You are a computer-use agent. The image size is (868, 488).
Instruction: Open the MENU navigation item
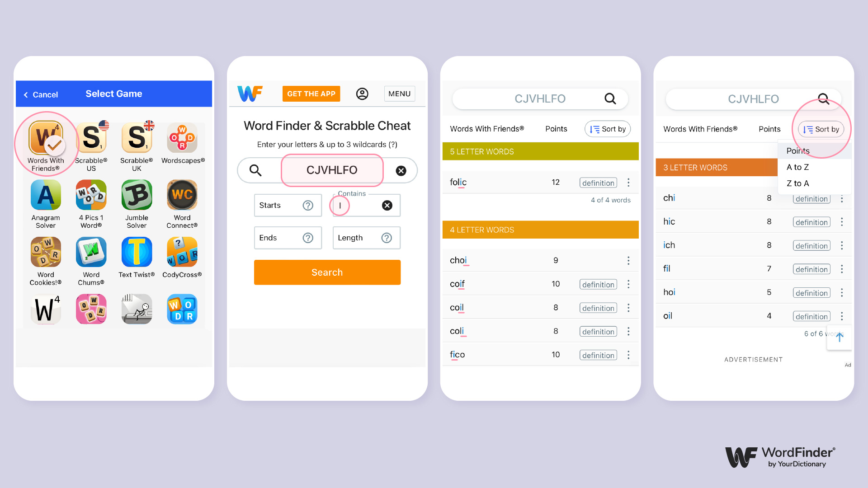[400, 94]
